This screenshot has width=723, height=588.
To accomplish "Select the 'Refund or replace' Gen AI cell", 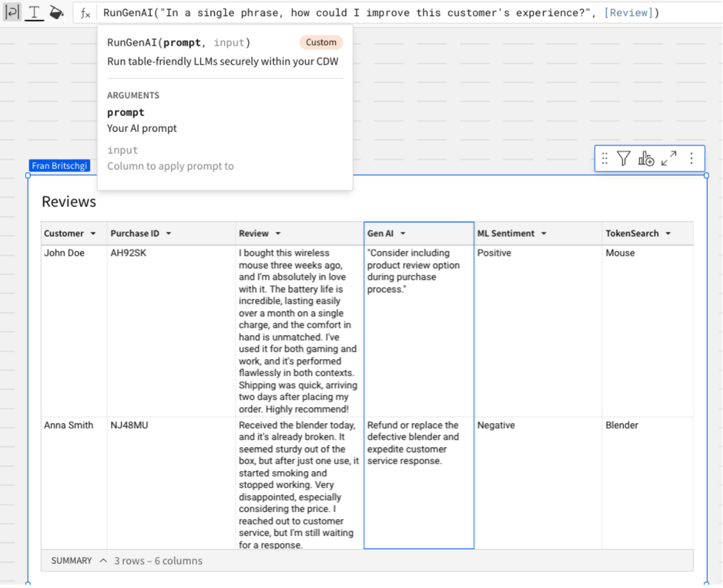I will pos(419,483).
